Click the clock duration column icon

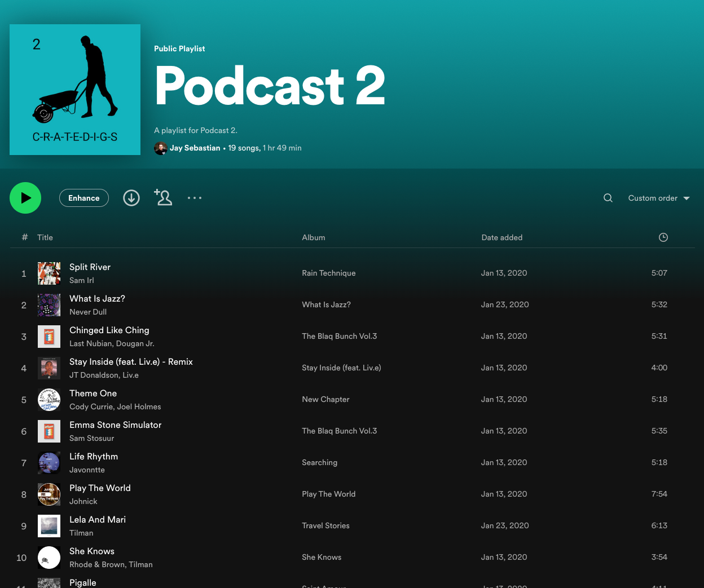pyautogui.click(x=663, y=237)
